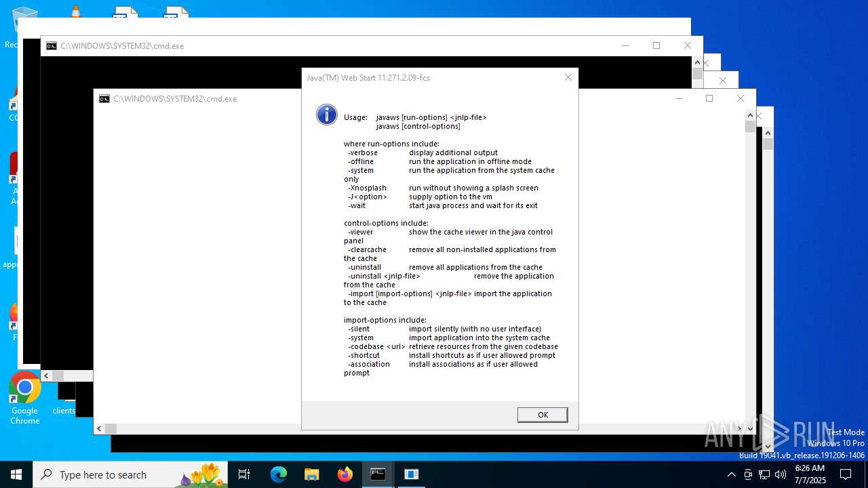The image size is (868, 488).
Task: Select the Google Chrome desktop shortcut
Action: click(25, 399)
